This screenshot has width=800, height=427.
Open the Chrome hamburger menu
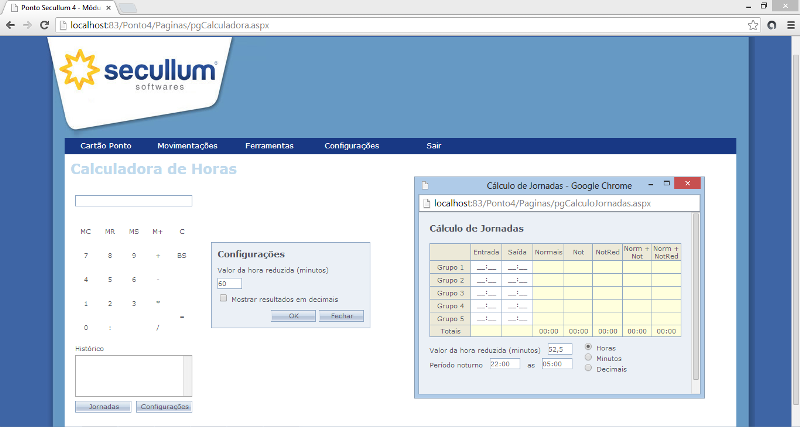coord(788,24)
